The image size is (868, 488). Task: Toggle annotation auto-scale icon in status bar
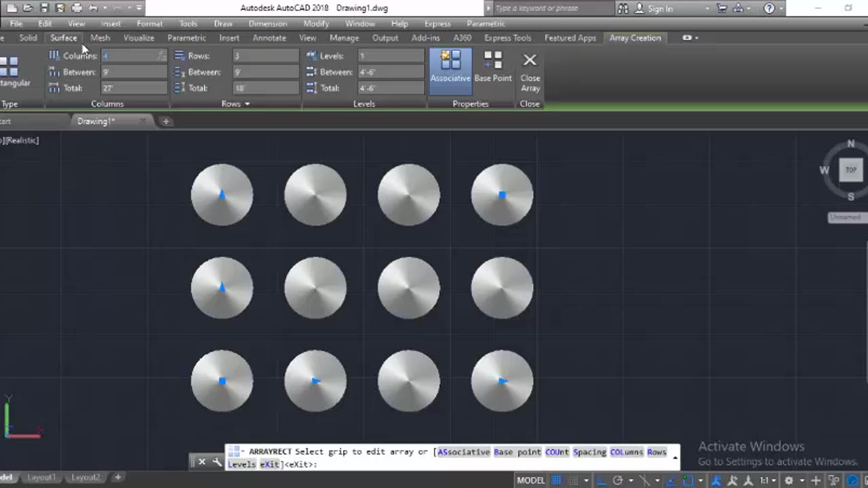[733, 480]
